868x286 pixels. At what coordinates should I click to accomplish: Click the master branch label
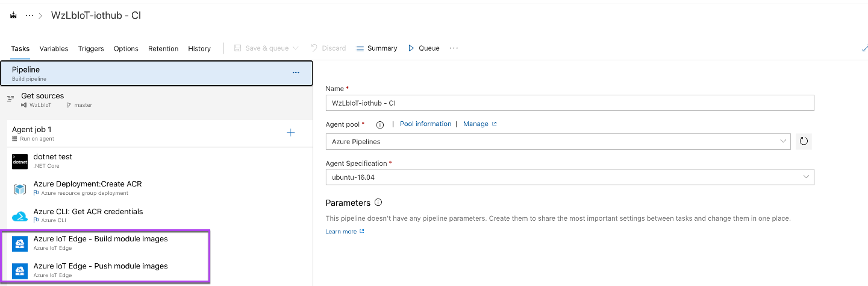click(x=79, y=105)
